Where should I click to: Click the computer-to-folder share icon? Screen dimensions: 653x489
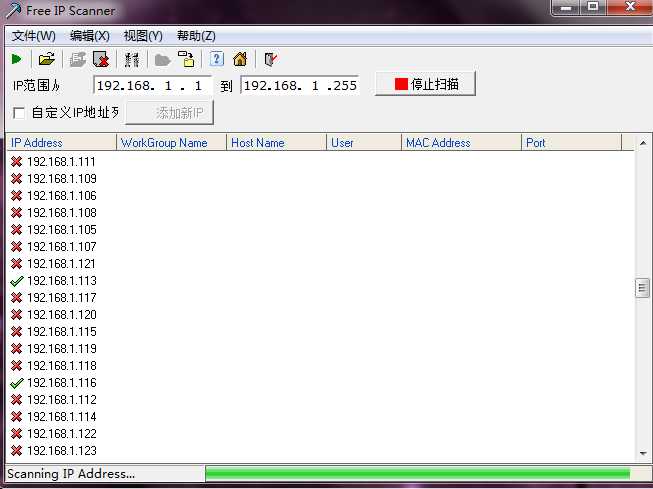(186, 59)
